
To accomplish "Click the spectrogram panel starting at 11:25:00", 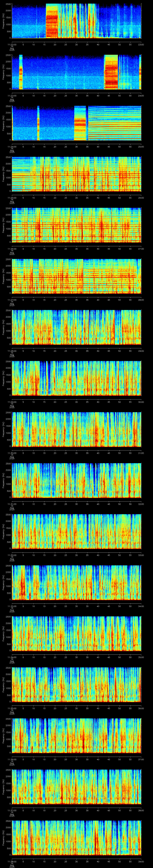I will pos(77,174).
